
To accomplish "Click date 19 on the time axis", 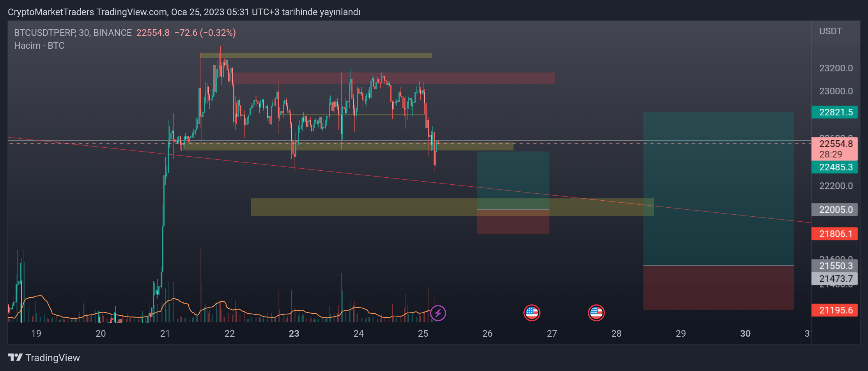I will pyautogui.click(x=36, y=334).
